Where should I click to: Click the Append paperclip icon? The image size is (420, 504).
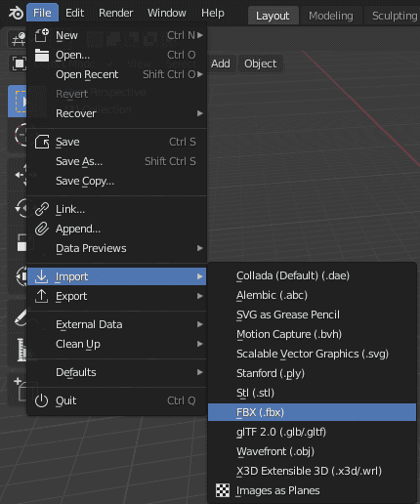pyautogui.click(x=42, y=229)
